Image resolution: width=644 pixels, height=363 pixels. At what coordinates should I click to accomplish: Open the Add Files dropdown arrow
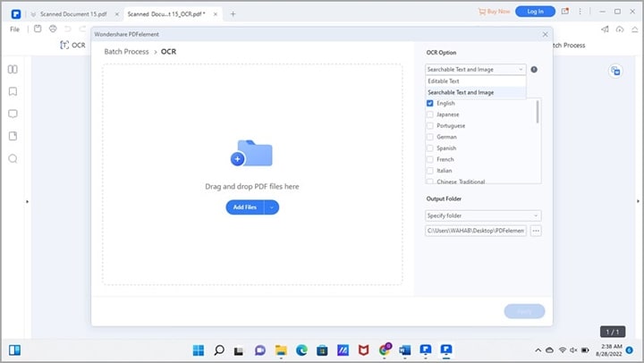coord(272,207)
